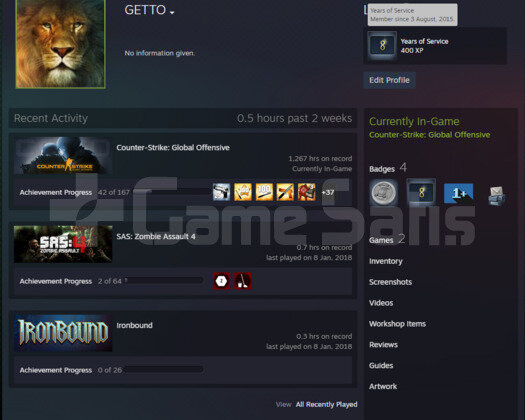This screenshot has width=525, height=420.
Task: Open the Ironbound game title link
Action: pyautogui.click(x=134, y=325)
